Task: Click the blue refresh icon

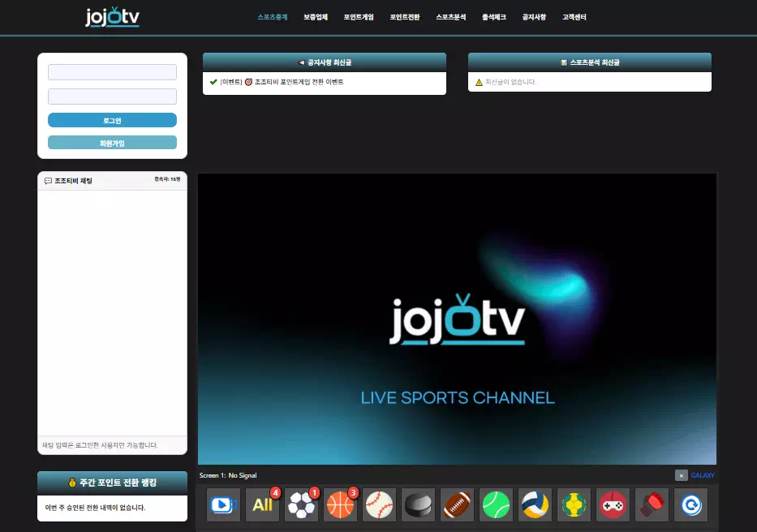Action: (690, 505)
